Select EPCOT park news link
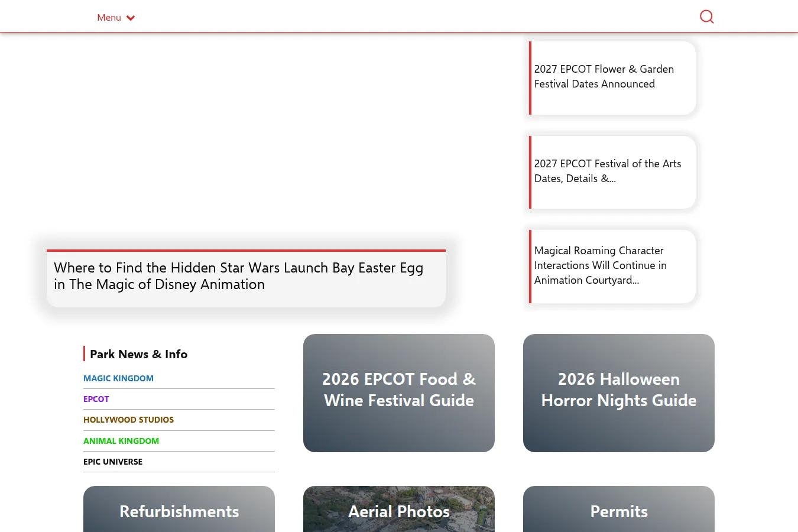Viewport: 798px width, 532px height. pos(96,399)
